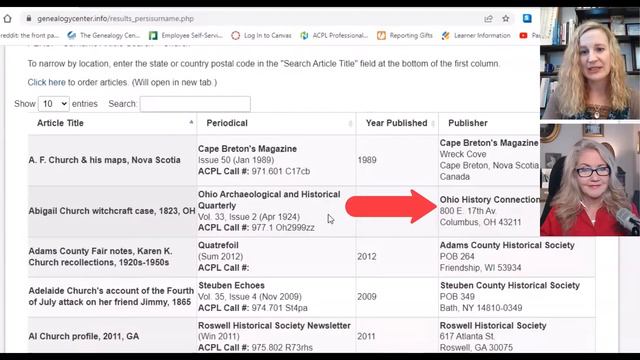Click the YouTube bookmark icon
The height and width of the screenshot is (360, 640).
(523, 36)
